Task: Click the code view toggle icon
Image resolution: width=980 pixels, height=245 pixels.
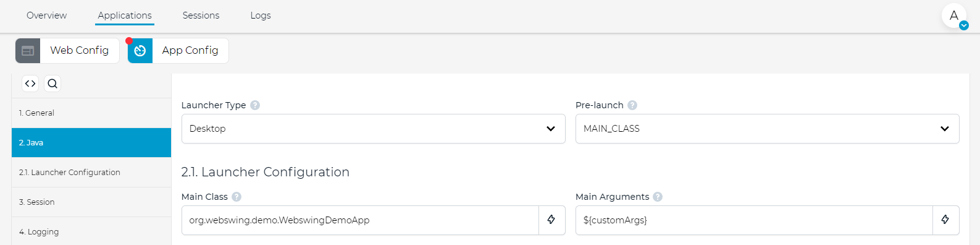Action: pyautogui.click(x=30, y=84)
